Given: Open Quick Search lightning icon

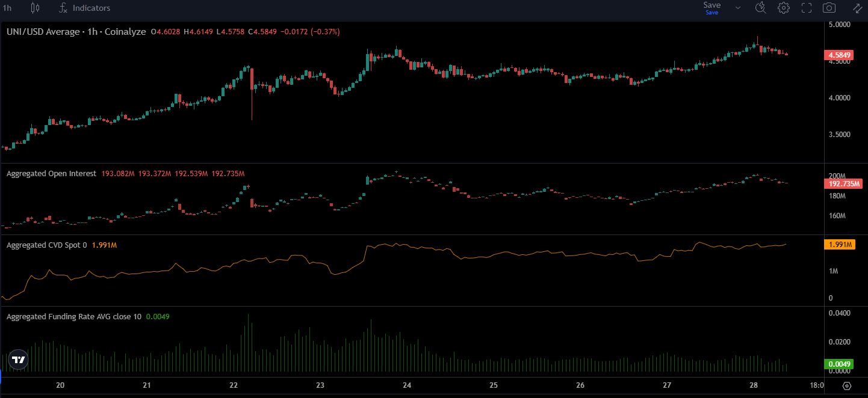Looking at the screenshot, I should tap(760, 8).
